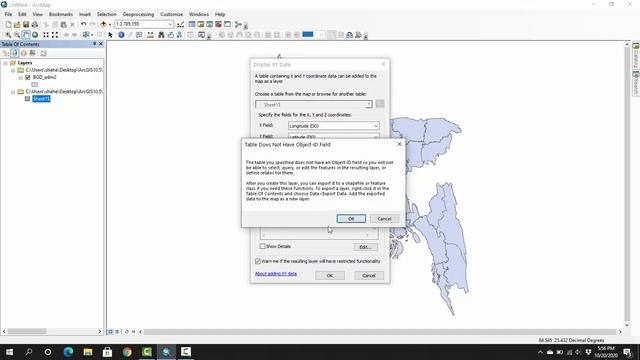Activate the Identify tool

click(x=121, y=35)
